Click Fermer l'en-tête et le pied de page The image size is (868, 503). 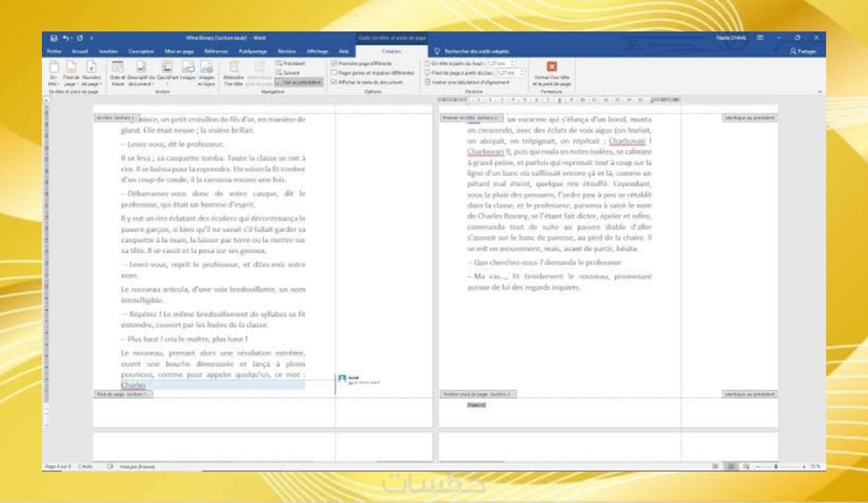pyautogui.click(x=552, y=73)
